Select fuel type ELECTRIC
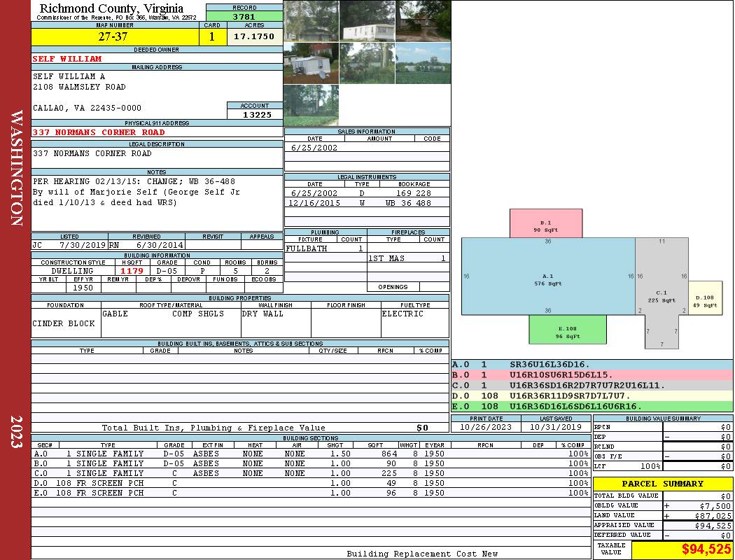This screenshot has height=560, width=735. [402, 314]
